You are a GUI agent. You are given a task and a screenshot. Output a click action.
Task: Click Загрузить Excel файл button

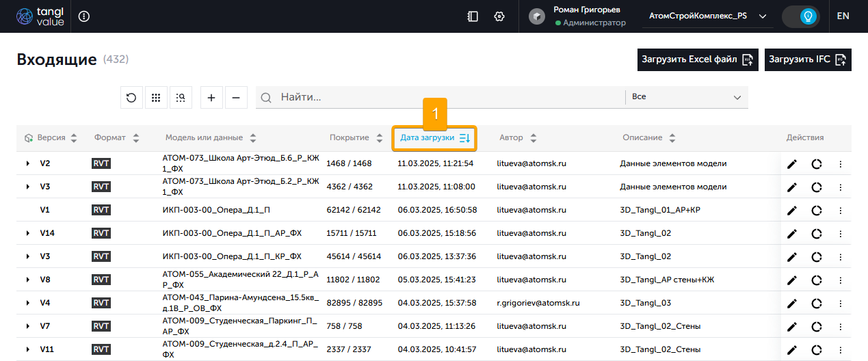pos(697,59)
